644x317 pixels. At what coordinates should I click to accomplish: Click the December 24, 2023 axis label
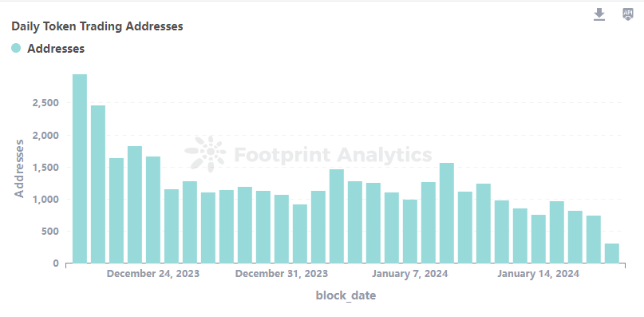(153, 274)
